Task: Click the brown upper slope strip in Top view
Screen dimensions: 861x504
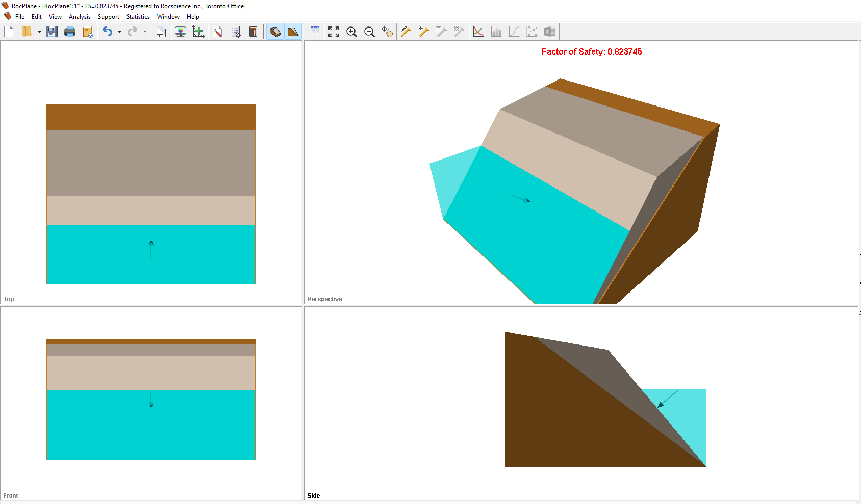Action: 151,118
